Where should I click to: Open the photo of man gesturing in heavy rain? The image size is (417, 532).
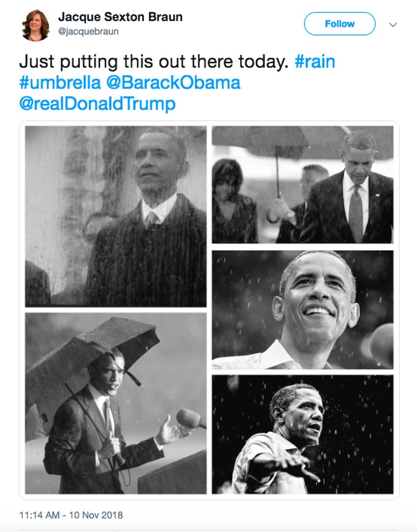tap(302, 434)
